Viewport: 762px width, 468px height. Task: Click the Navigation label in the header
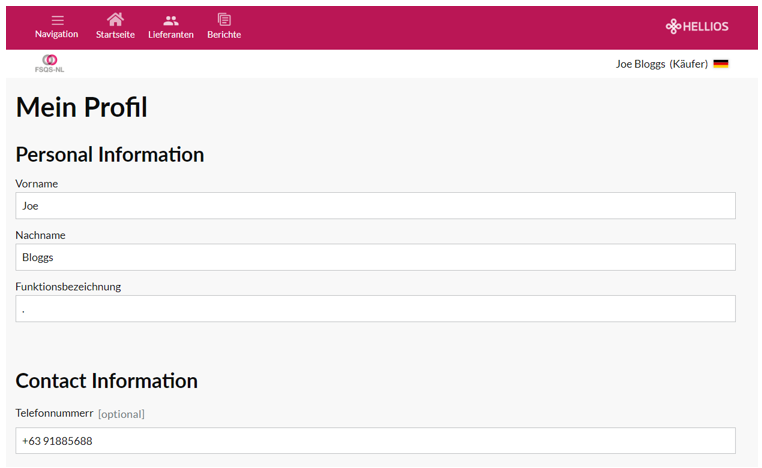pos(56,34)
